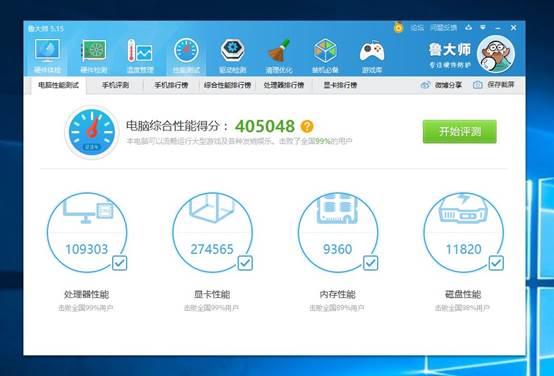
Task: Click the 内存性能 label
Action: click(337, 294)
